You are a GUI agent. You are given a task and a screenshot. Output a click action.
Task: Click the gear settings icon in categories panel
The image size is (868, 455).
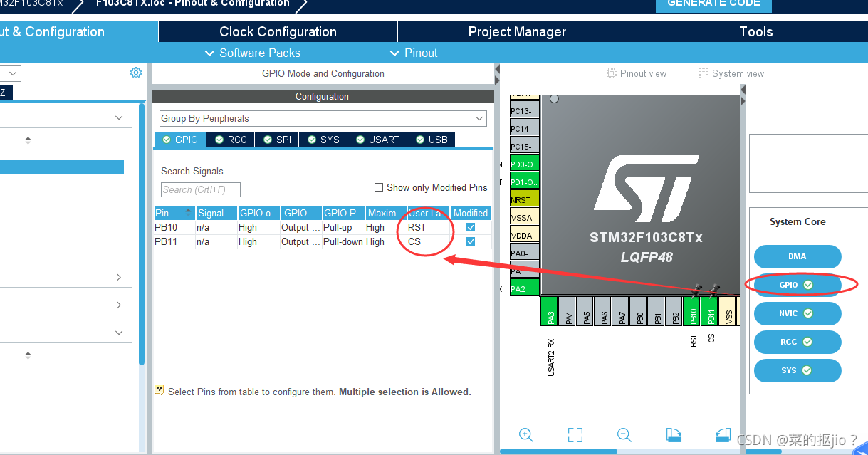pos(136,73)
